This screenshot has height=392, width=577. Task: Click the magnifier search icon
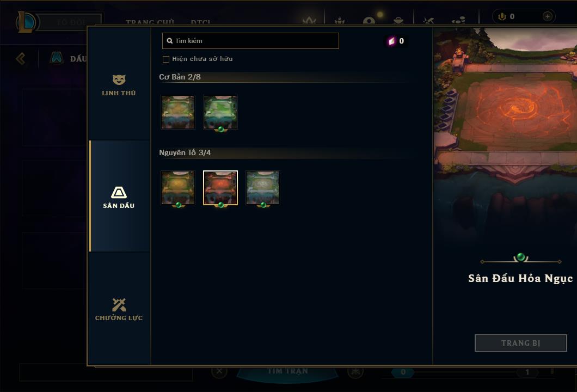170,41
